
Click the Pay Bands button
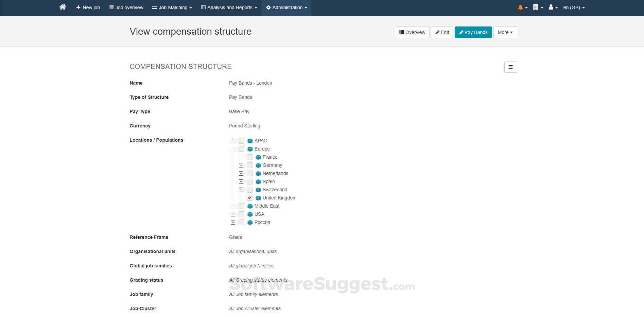pos(473,32)
